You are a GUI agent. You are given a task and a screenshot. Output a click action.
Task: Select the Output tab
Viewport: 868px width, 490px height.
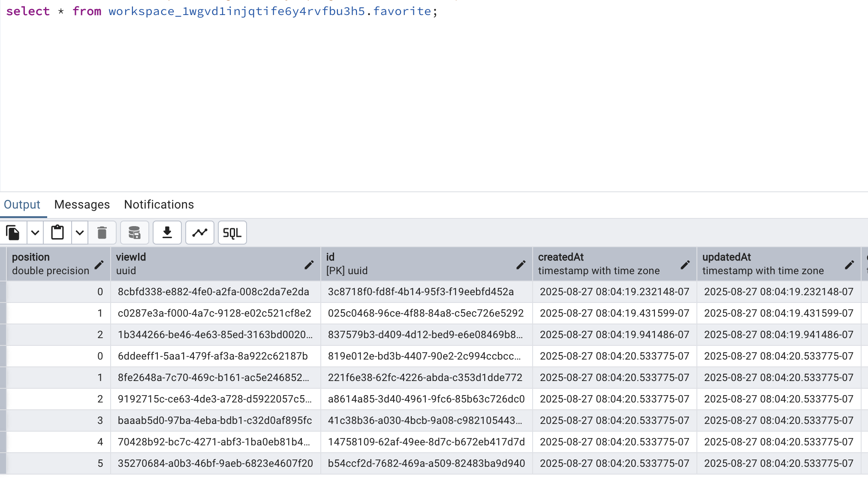point(22,205)
